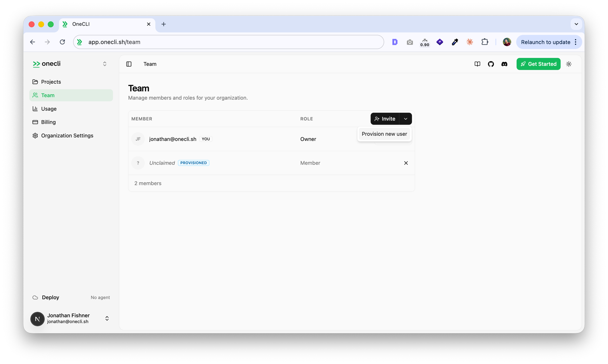Collapse the Invite dropdown arrow

(406, 119)
